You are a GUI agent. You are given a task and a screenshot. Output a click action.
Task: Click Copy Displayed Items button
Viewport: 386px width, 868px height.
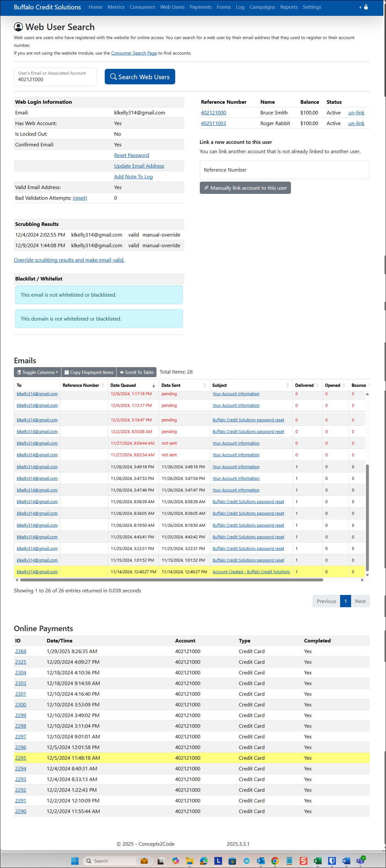click(x=89, y=372)
